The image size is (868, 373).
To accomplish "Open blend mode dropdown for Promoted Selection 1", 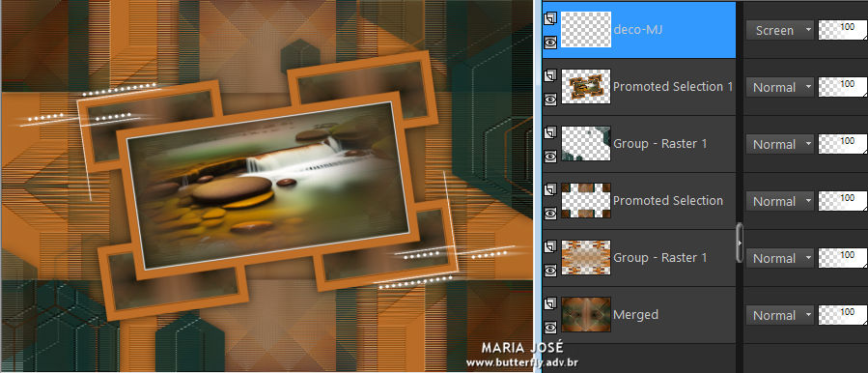I will click(x=779, y=88).
